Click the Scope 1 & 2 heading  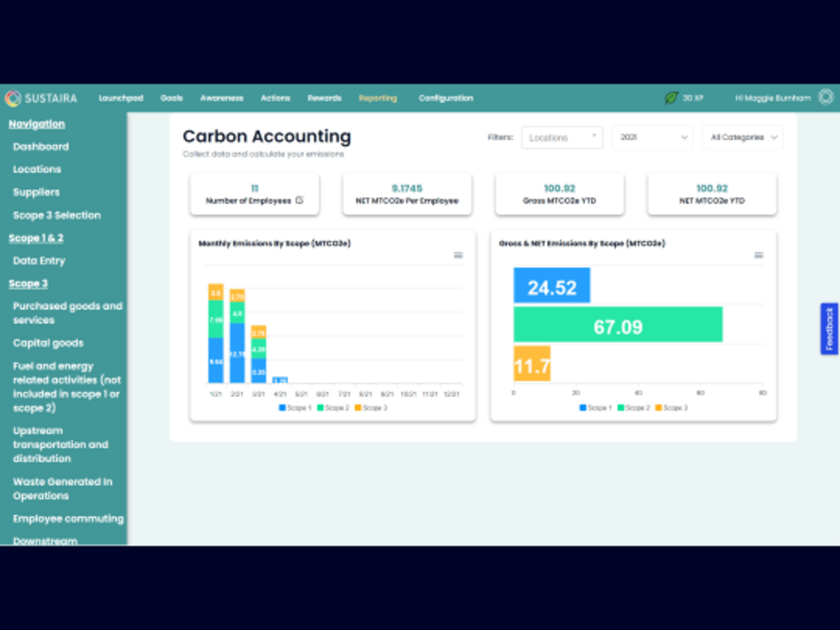click(x=36, y=238)
